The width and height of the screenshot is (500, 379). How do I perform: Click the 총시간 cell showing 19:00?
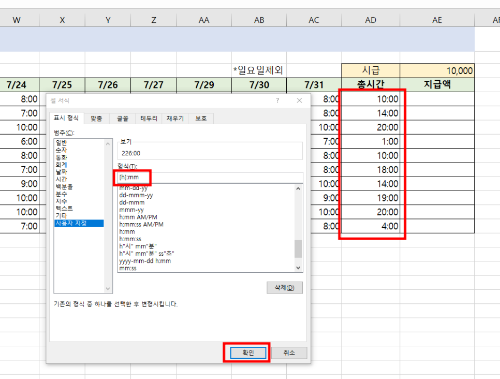(x=371, y=198)
